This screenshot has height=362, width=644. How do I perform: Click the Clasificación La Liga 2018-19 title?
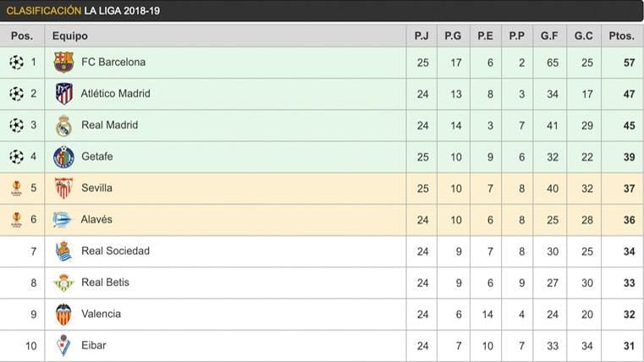(x=82, y=11)
